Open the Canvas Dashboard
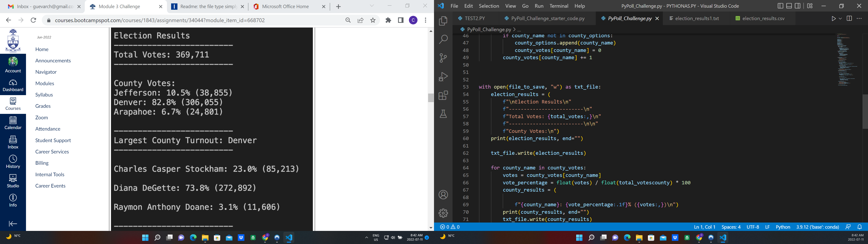The width and height of the screenshot is (868, 244). [13, 86]
